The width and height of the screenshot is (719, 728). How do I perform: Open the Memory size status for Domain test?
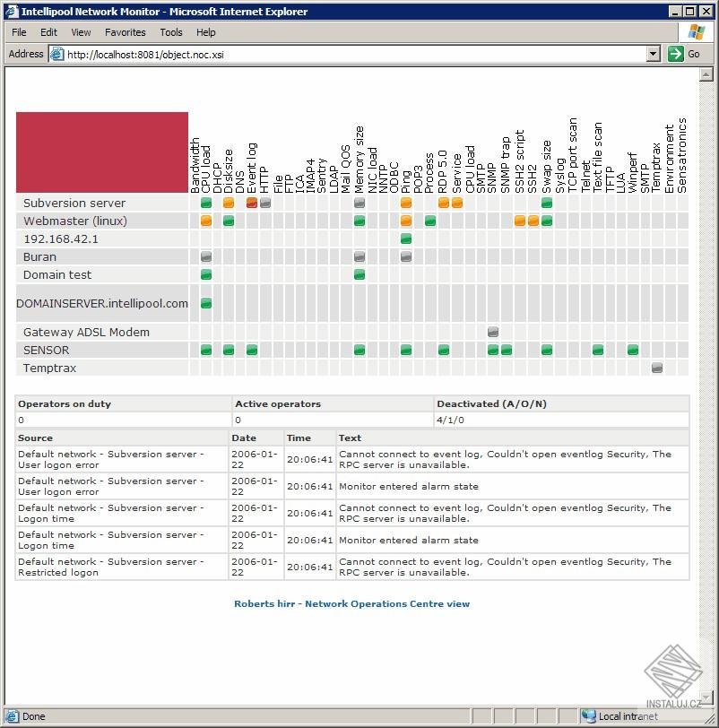(x=359, y=274)
